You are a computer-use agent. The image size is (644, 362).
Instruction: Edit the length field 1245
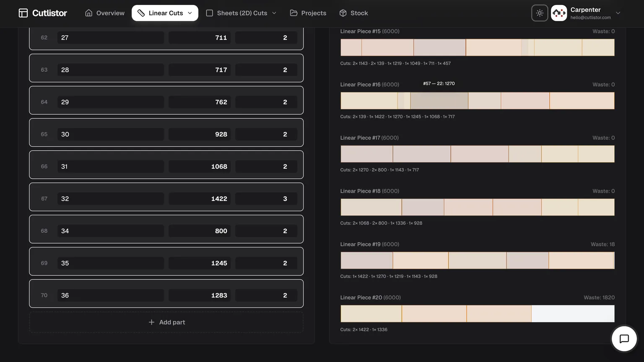[x=200, y=263]
